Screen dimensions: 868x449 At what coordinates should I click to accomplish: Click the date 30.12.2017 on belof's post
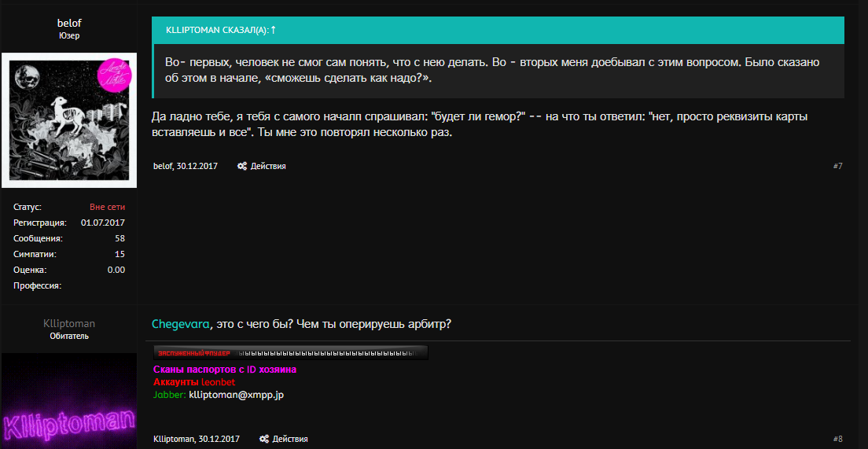click(x=198, y=167)
